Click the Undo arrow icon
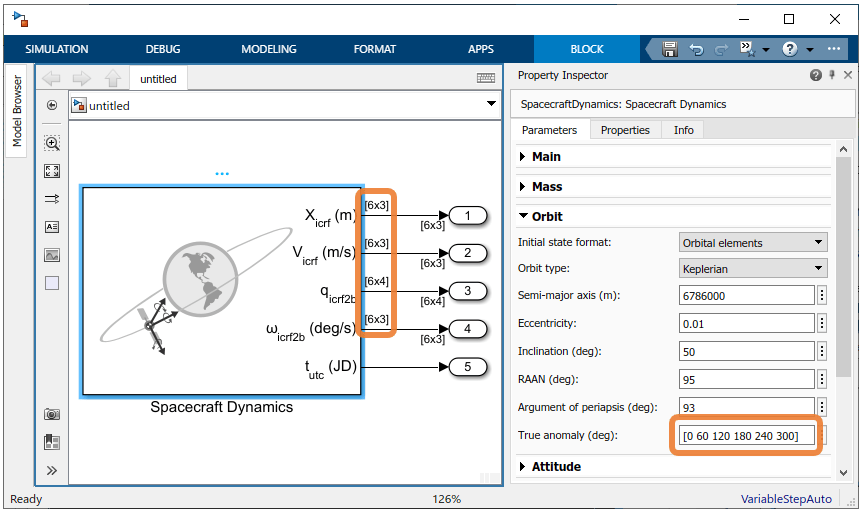Image resolution: width=863 pixels, height=513 pixels. (696, 50)
